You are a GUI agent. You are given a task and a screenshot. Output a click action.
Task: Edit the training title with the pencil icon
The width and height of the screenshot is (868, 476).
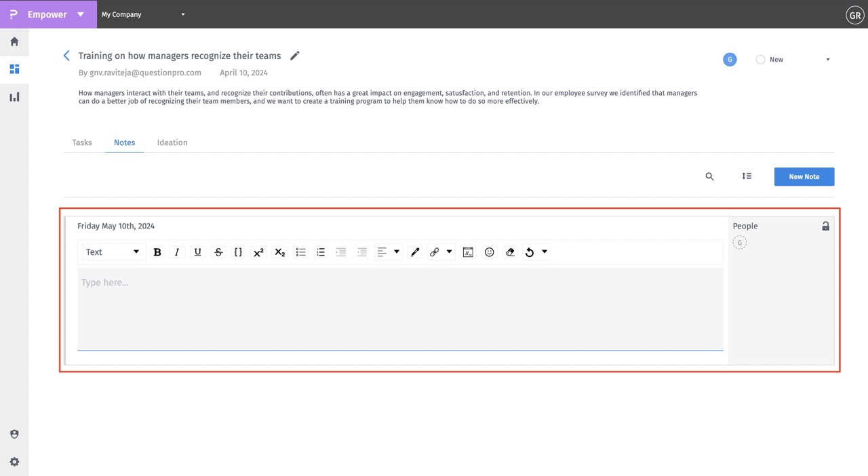click(294, 56)
